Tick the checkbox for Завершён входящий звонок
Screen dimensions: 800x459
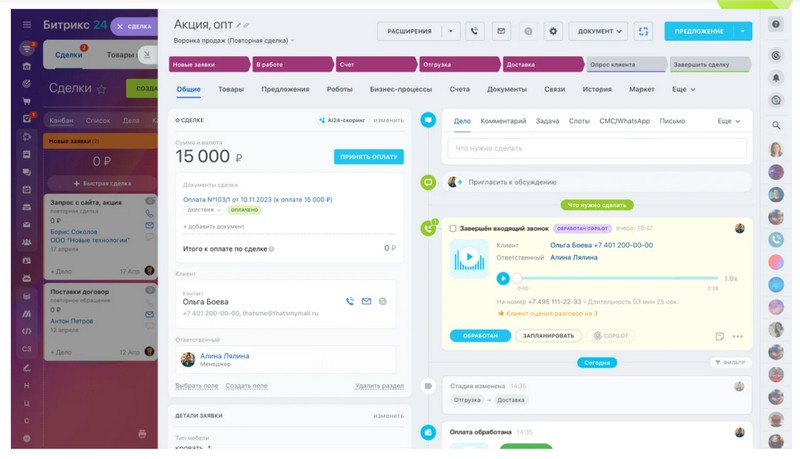click(x=453, y=229)
